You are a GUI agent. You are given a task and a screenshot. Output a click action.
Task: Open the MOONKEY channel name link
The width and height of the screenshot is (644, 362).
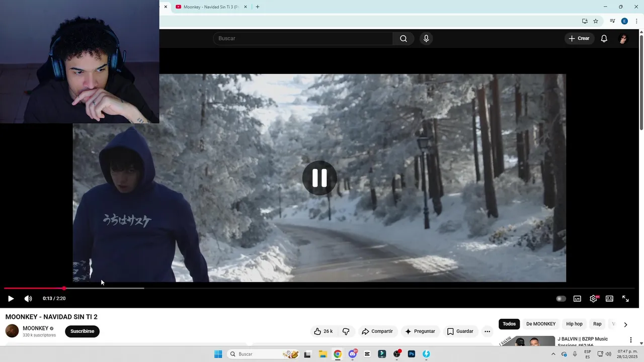click(36, 328)
